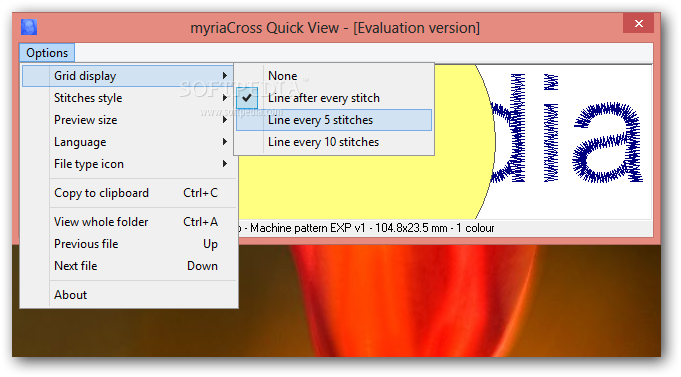Click the myriaCross application icon in title bar
Viewport: 681px width, 377px height.
coord(29,27)
